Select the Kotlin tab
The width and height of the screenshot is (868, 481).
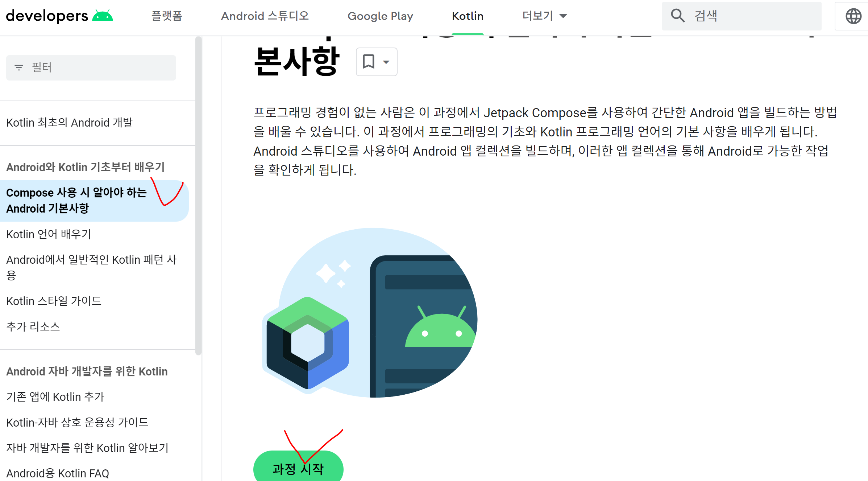click(468, 16)
